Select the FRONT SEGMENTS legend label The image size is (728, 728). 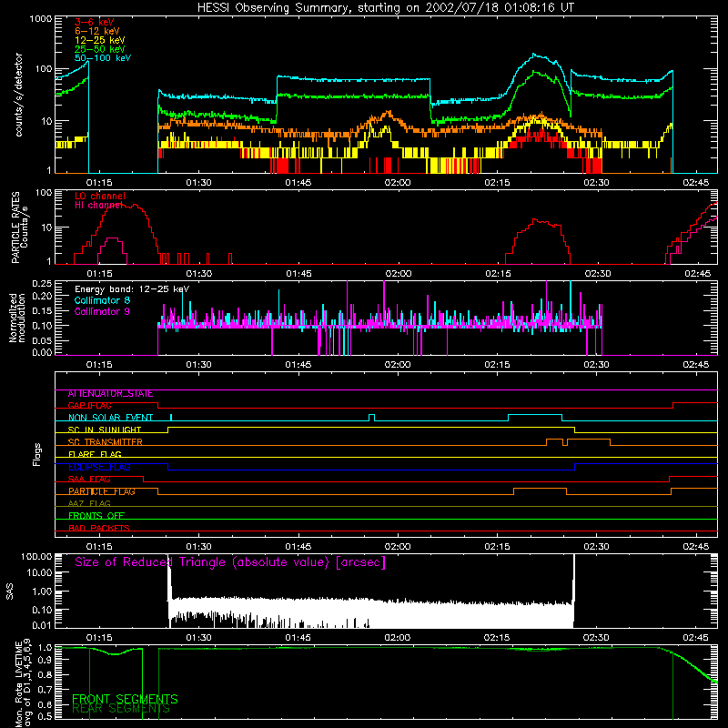pos(125,699)
